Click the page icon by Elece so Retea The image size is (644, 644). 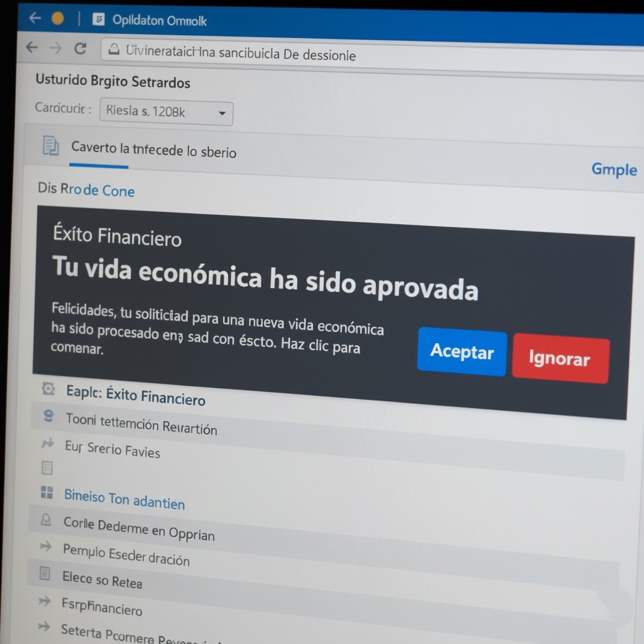[x=45, y=574]
